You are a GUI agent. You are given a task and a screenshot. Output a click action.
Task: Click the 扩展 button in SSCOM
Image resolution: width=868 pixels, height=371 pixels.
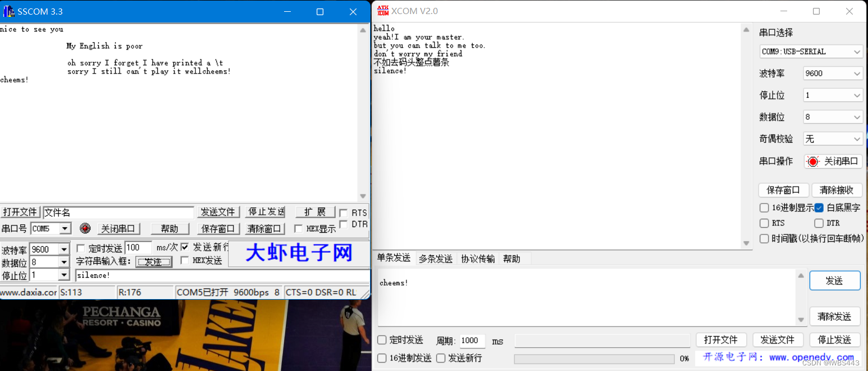point(315,212)
